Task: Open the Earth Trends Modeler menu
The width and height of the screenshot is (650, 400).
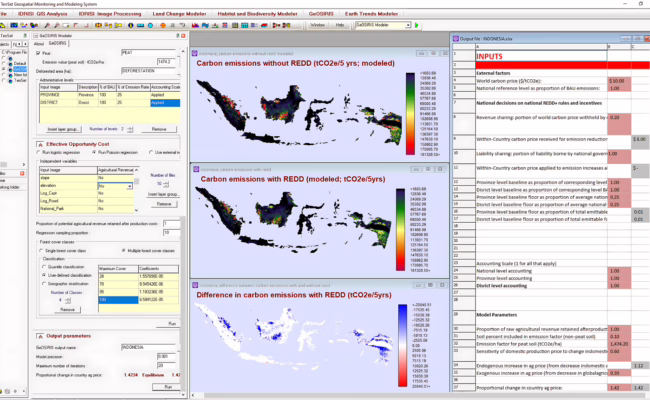Action: click(x=371, y=14)
